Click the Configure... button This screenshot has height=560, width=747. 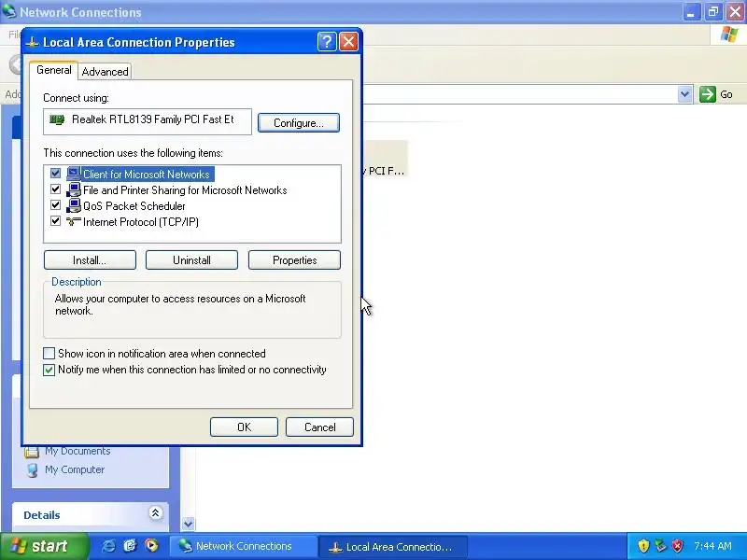[x=298, y=123]
